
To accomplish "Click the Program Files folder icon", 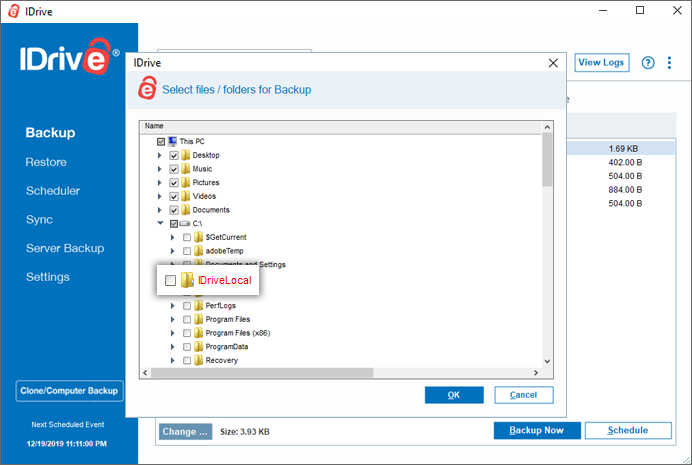I will coord(199,319).
